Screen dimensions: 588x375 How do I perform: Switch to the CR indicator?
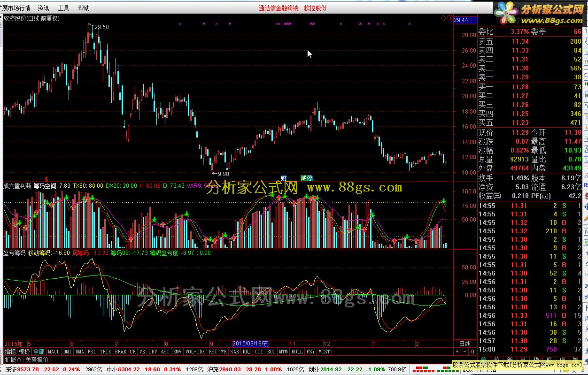pyautogui.click(x=133, y=352)
